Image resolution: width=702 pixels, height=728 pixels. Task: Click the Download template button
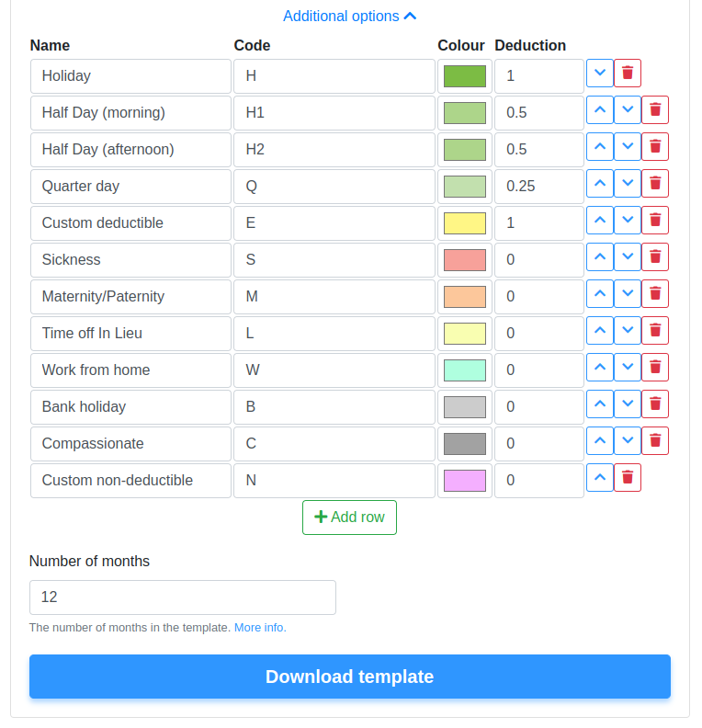point(350,677)
